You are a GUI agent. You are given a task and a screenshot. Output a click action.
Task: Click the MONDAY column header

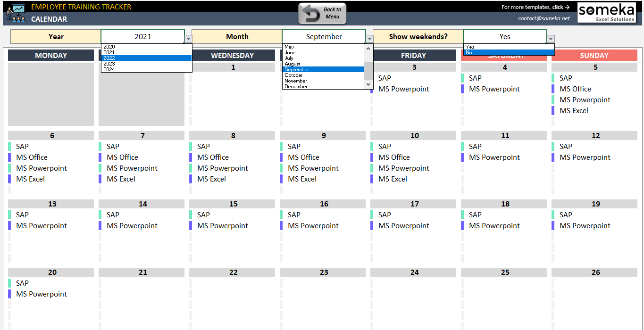point(51,55)
